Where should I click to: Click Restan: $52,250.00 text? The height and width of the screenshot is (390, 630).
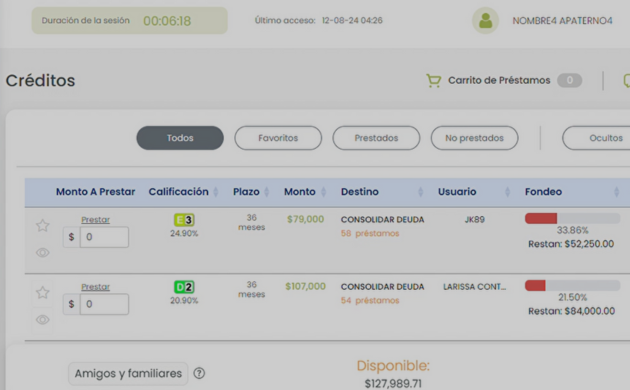pyautogui.click(x=571, y=244)
